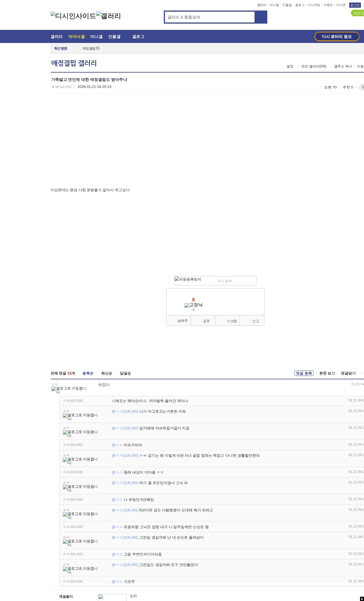This screenshot has height=601, width=364.
Task: Click the comment 원래 내상이 더아픔 ㅇㅇ
Action: click(144, 472)
